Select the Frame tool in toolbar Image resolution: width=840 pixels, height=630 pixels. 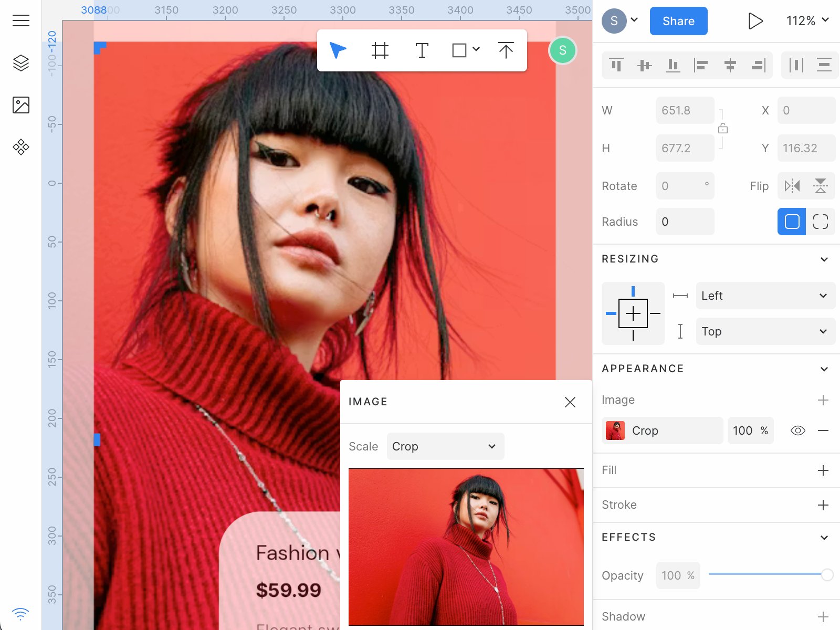380,50
